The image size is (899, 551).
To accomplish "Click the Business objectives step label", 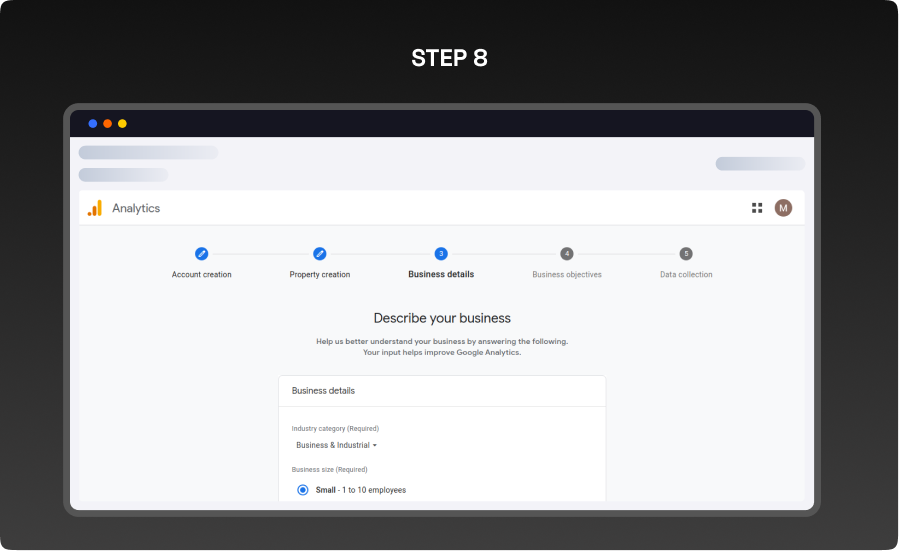I will [567, 274].
